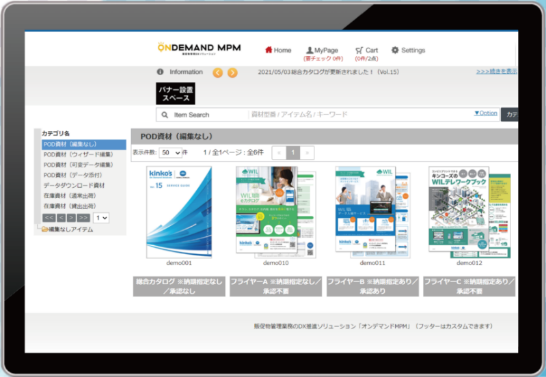Click 総合カタログ item label button

(x=179, y=286)
